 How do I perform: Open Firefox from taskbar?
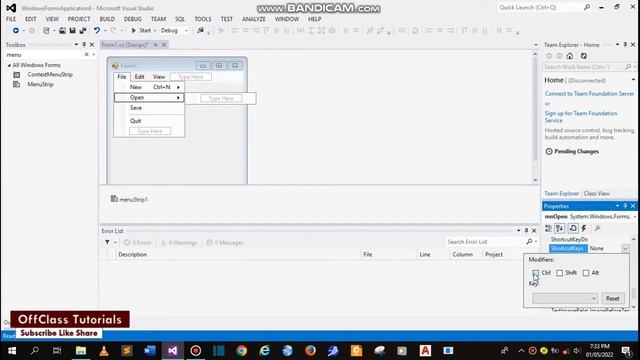tap(310, 351)
